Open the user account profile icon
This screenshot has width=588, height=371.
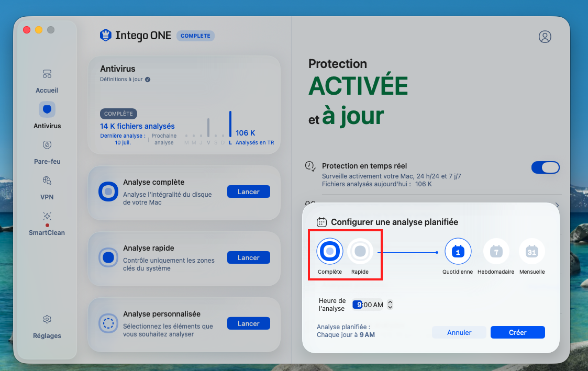pyautogui.click(x=545, y=37)
